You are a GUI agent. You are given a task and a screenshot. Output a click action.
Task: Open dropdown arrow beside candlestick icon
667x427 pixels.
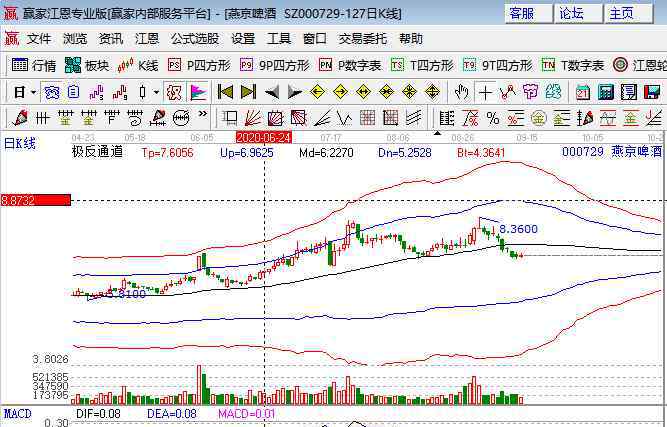(157, 92)
